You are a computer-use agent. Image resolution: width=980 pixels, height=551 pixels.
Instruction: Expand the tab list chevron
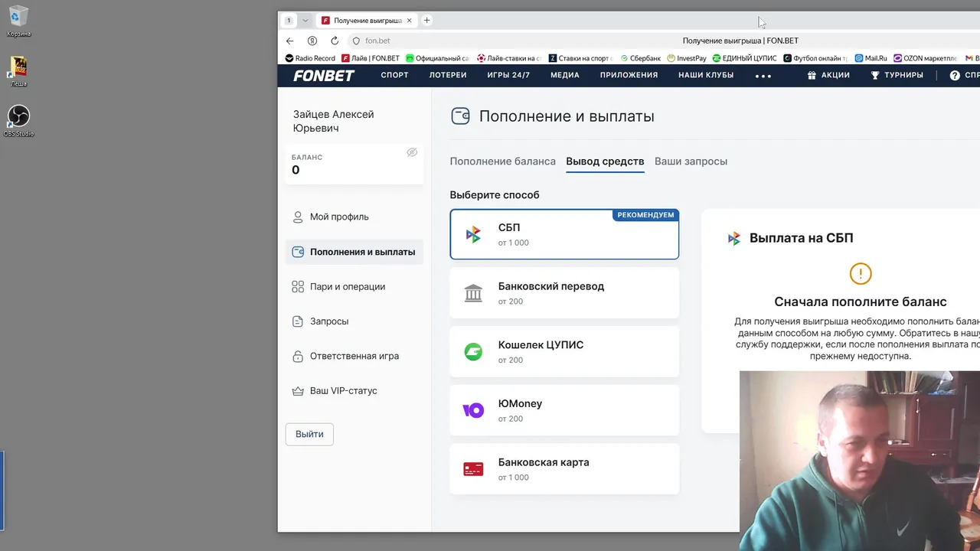(305, 21)
